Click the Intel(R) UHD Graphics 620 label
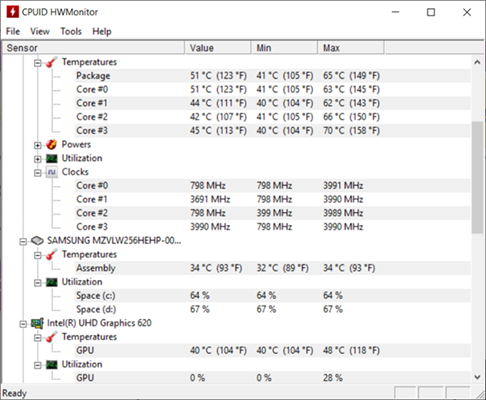The width and height of the screenshot is (486, 400). pos(99,323)
